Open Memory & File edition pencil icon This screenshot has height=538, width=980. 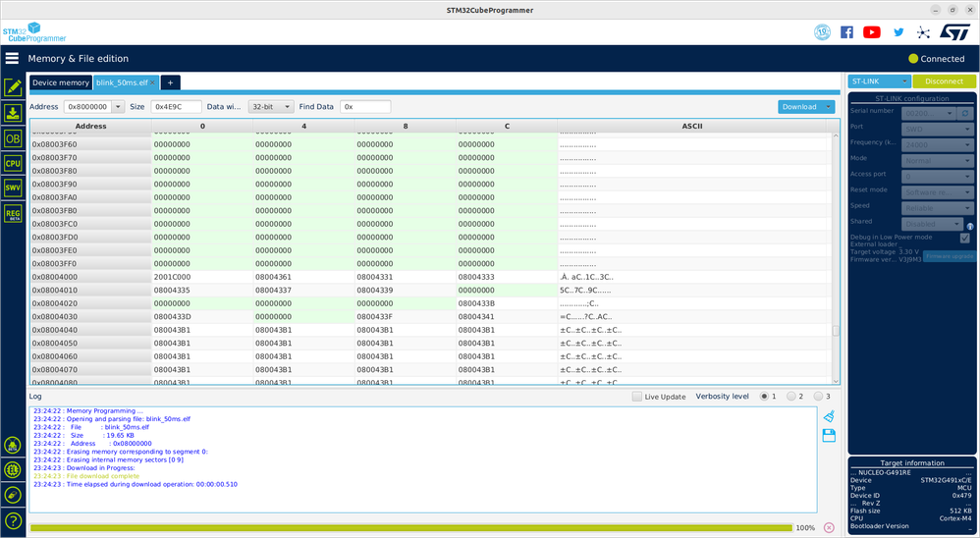(13, 87)
